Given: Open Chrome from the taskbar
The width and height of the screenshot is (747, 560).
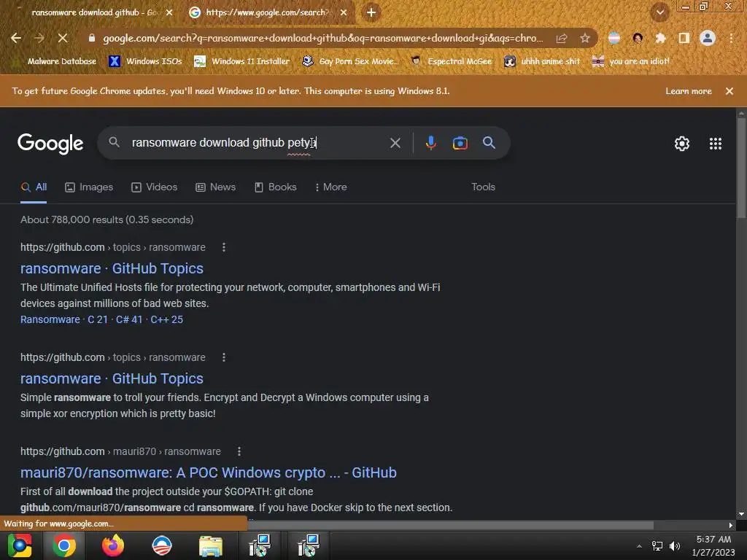Looking at the screenshot, I should coord(64,545).
